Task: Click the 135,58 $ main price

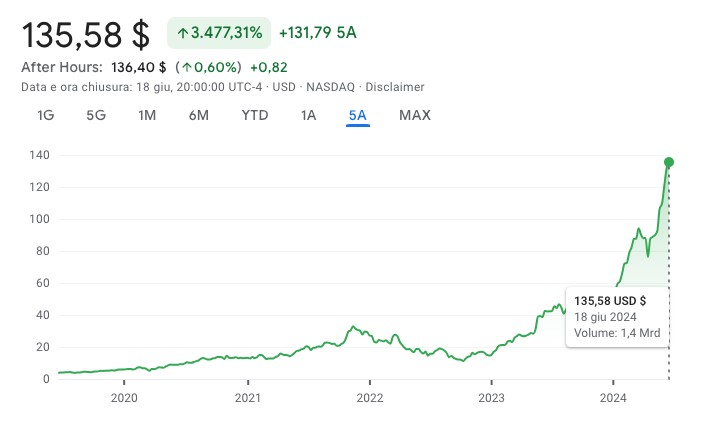Action: (x=86, y=35)
